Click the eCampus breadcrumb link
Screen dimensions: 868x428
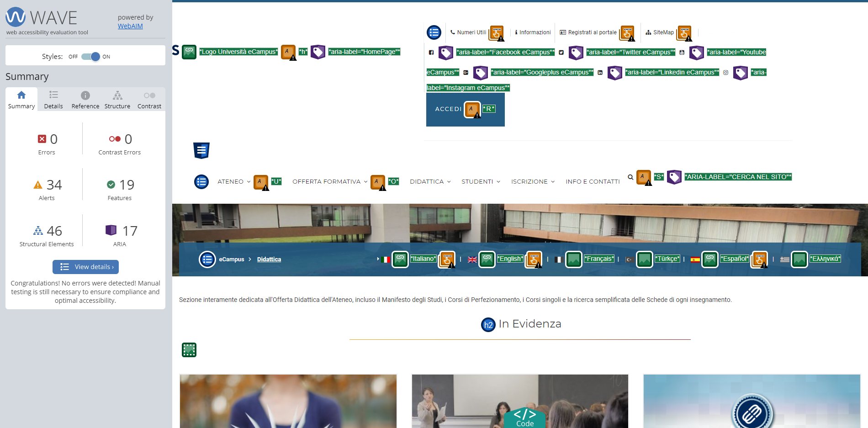232,259
